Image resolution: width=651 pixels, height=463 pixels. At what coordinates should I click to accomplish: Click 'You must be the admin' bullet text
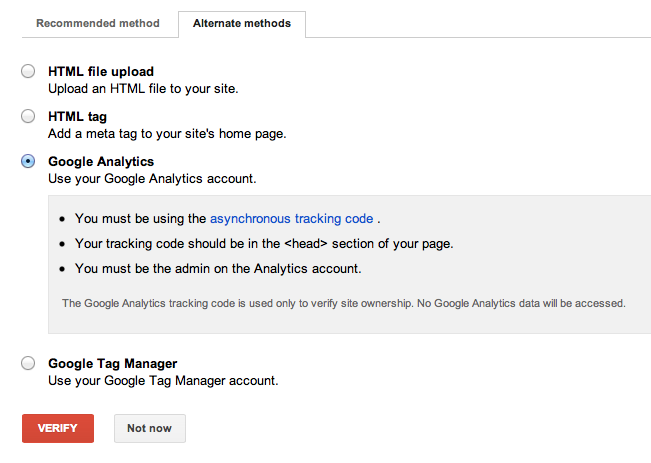coord(218,269)
